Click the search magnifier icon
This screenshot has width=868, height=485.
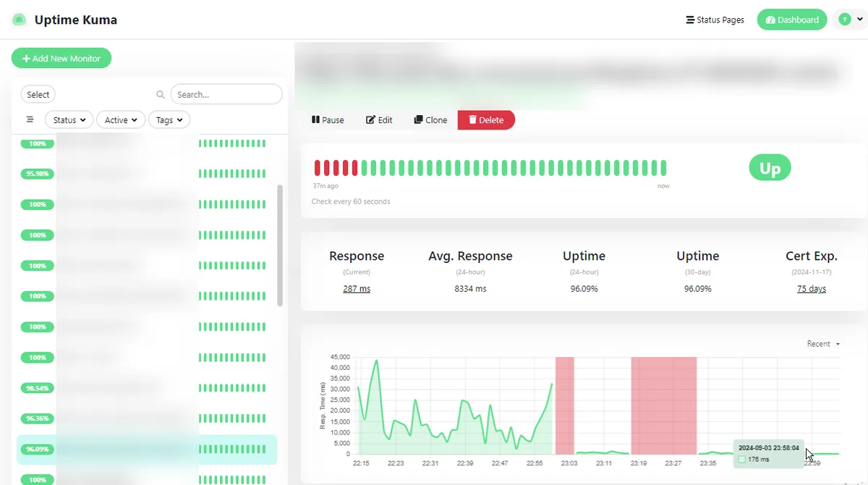click(x=161, y=95)
